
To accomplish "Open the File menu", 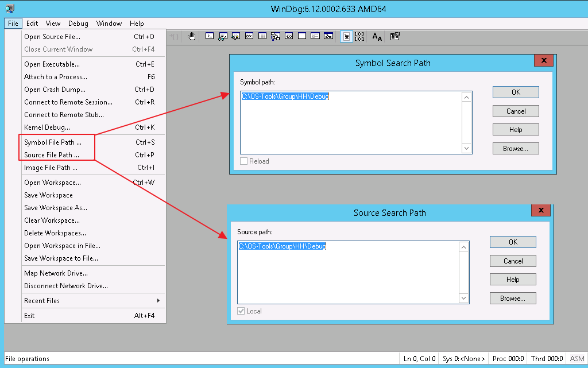I will 13,23.
